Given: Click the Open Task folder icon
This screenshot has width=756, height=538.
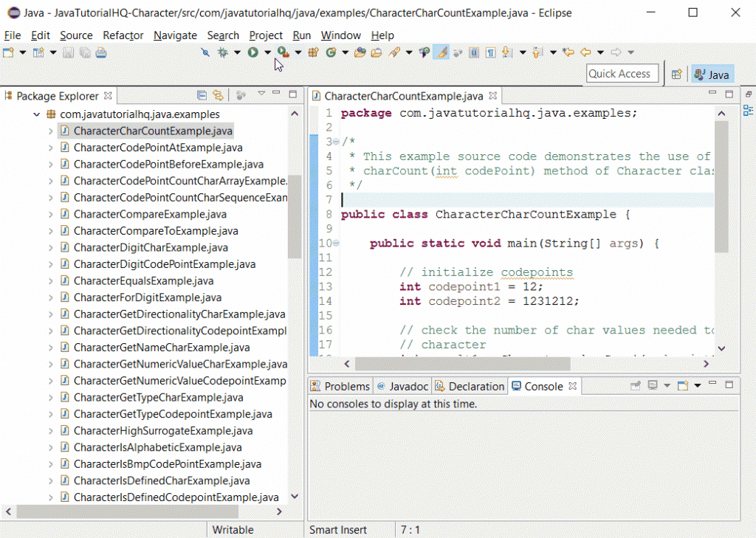Looking at the screenshot, I should [377, 52].
